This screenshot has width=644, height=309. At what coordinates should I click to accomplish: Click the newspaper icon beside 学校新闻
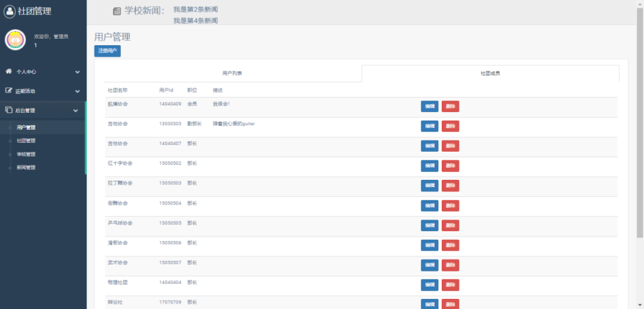tap(117, 11)
